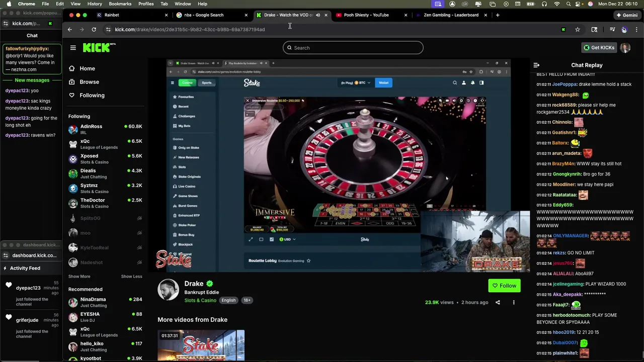644x362 pixels.
Task: Click the JoePopppa username in chat replay
Action: point(564,84)
